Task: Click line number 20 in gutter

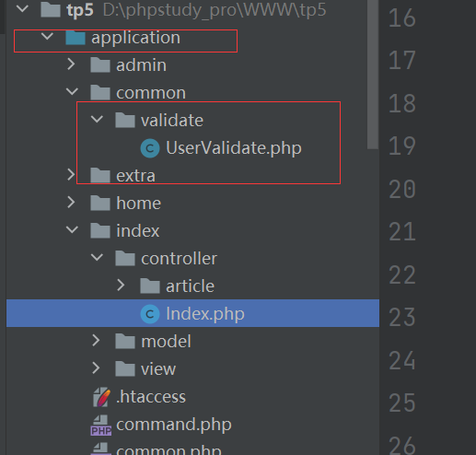Action: coord(402,189)
